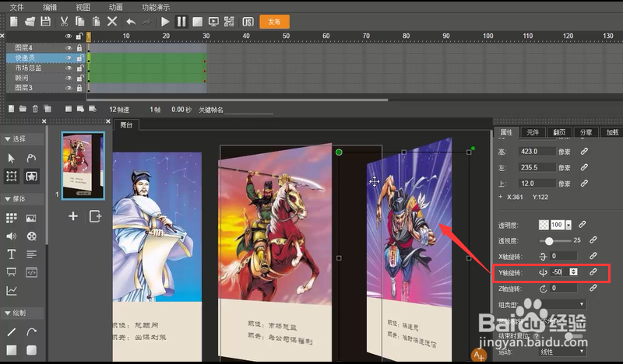Screen dimensions: 623x364
Task: Toggle all layers visibility in header
Action: click(x=69, y=36)
